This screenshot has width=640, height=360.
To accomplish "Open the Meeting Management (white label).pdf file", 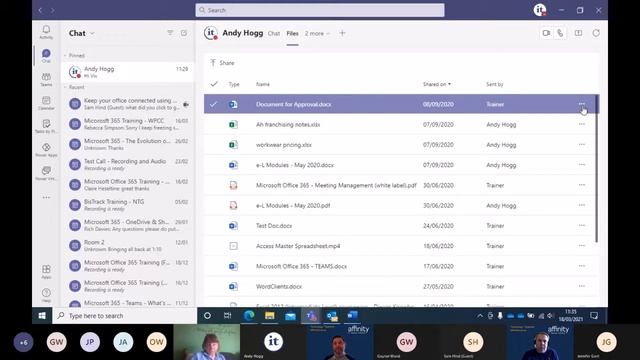I will (336, 185).
